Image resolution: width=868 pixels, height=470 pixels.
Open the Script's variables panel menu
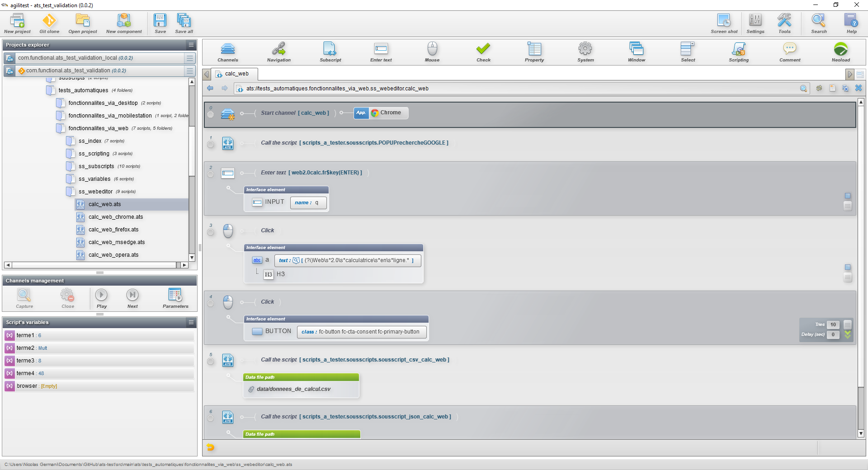(191, 322)
